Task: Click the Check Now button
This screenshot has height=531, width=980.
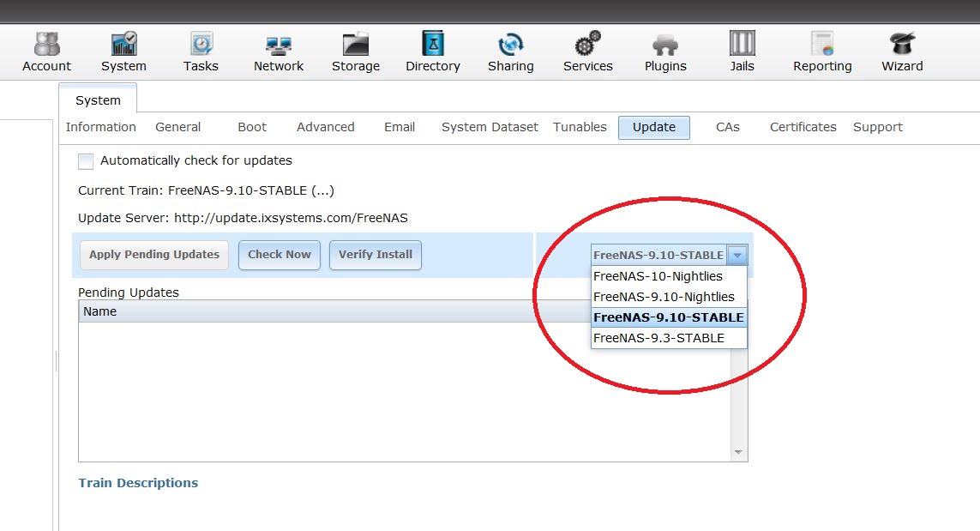Action: pyautogui.click(x=280, y=255)
